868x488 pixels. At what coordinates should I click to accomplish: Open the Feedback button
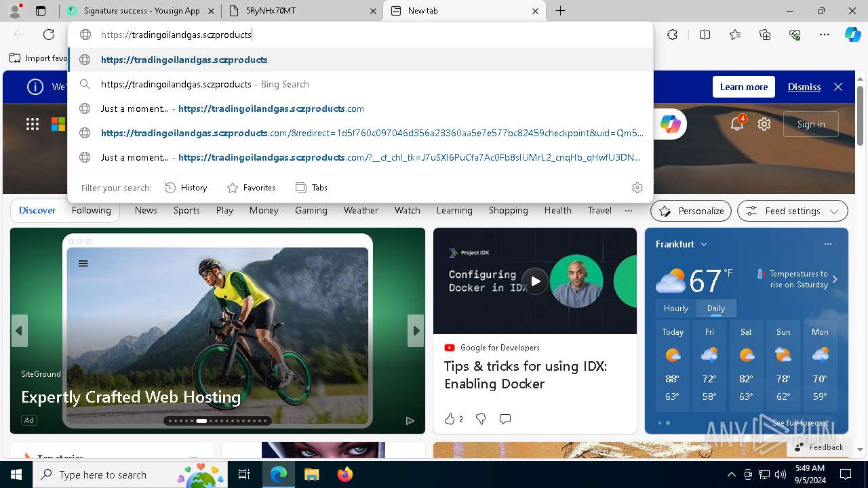pos(818,447)
